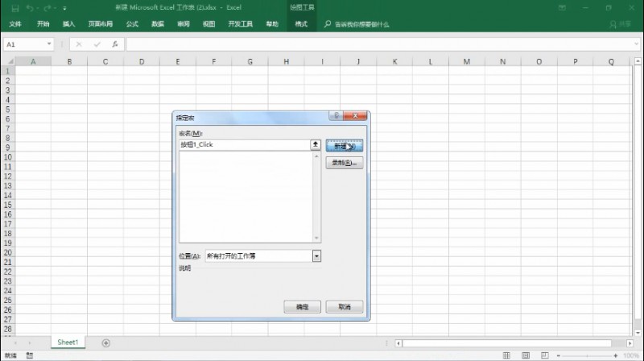The image size is (644, 361).
Task: Click horizontal scrollbar left arrow
Action: pyautogui.click(x=398, y=343)
